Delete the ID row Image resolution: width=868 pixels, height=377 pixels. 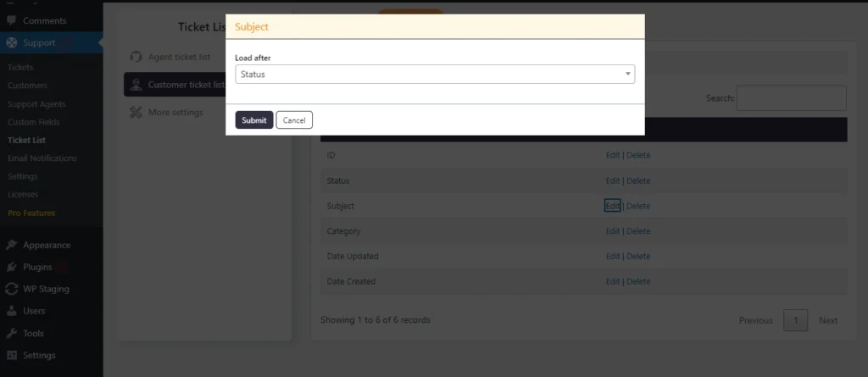coord(638,156)
